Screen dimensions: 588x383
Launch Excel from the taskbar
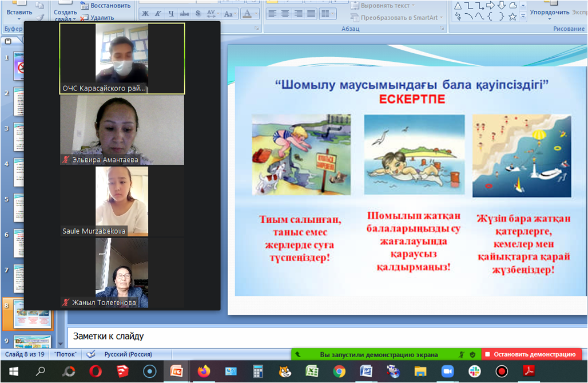312,371
